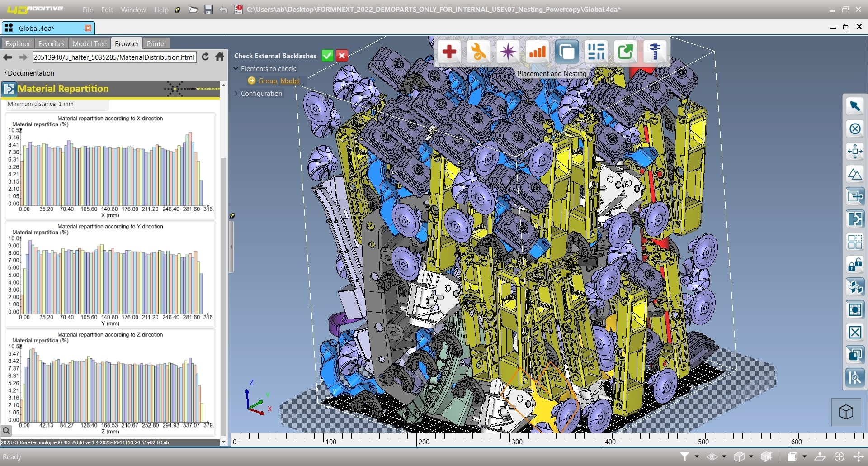Select the Placement and Nesting icon
Viewport: 868px width, 466px height.
[x=566, y=52]
